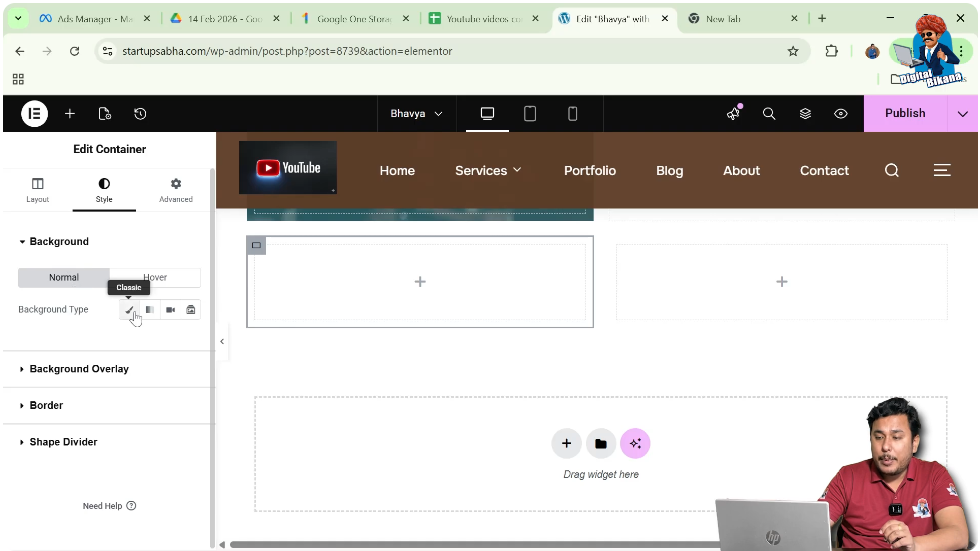
Task: Open Bhavya document dropdown
Action: 416,114
